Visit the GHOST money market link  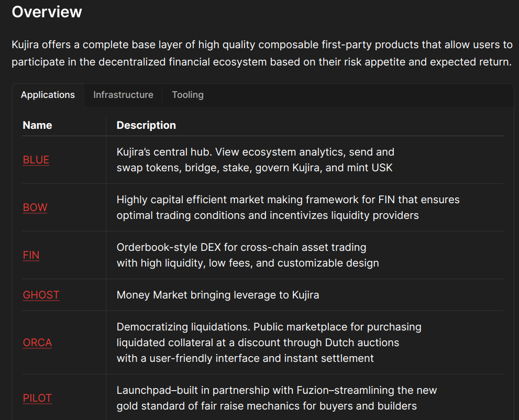41,295
